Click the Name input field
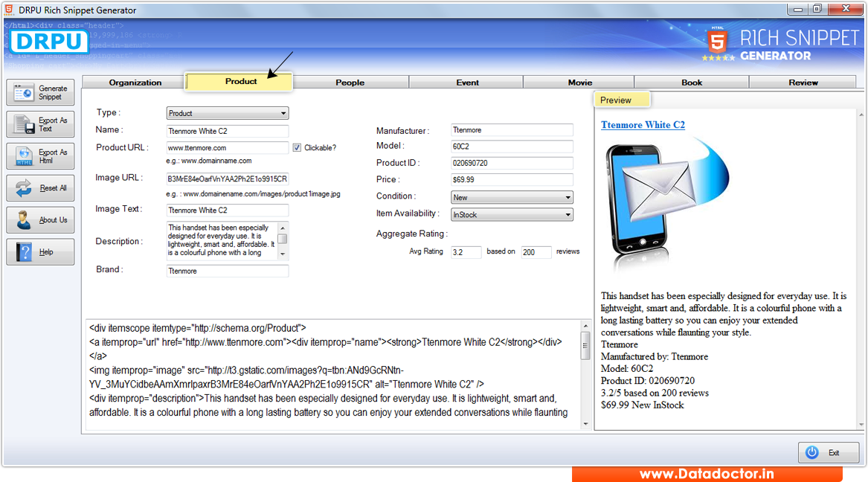This screenshot has width=868, height=482. pyautogui.click(x=228, y=131)
